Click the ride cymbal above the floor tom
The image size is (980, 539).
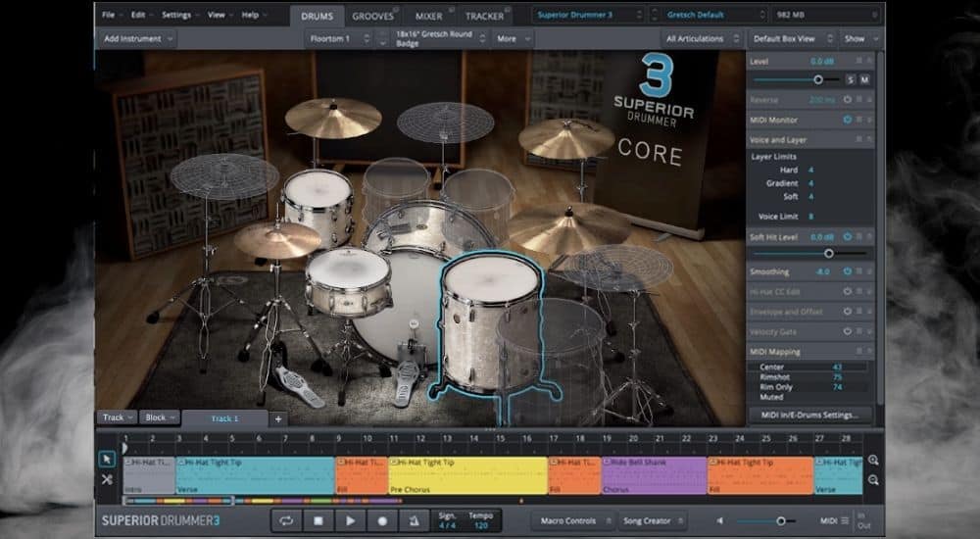(568, 227)
